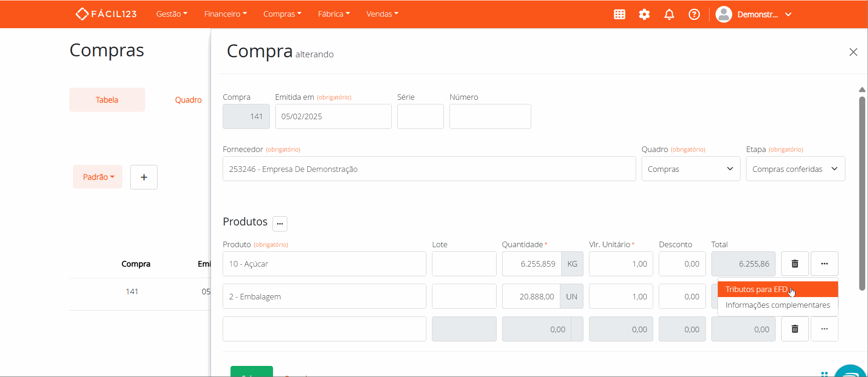Click the help question mark icon
The width and height of the screenshot is (868, 377).
pyautogui.click(x=694, y=14)
